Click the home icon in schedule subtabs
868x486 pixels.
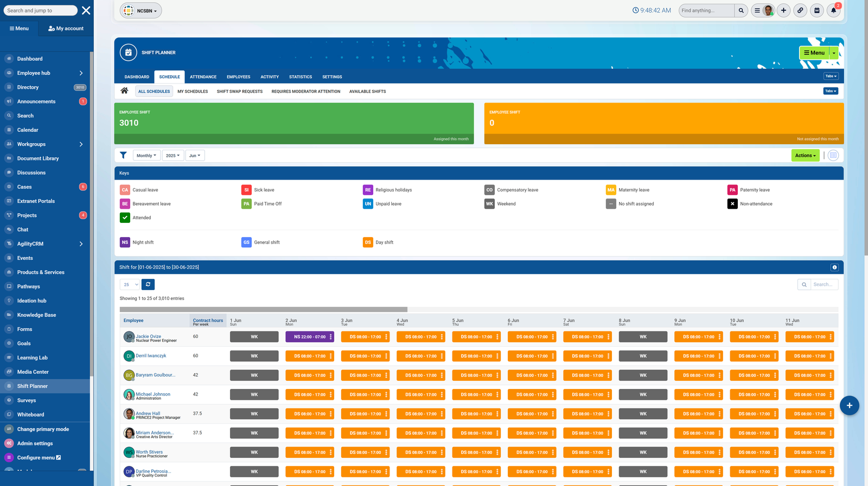124,91
